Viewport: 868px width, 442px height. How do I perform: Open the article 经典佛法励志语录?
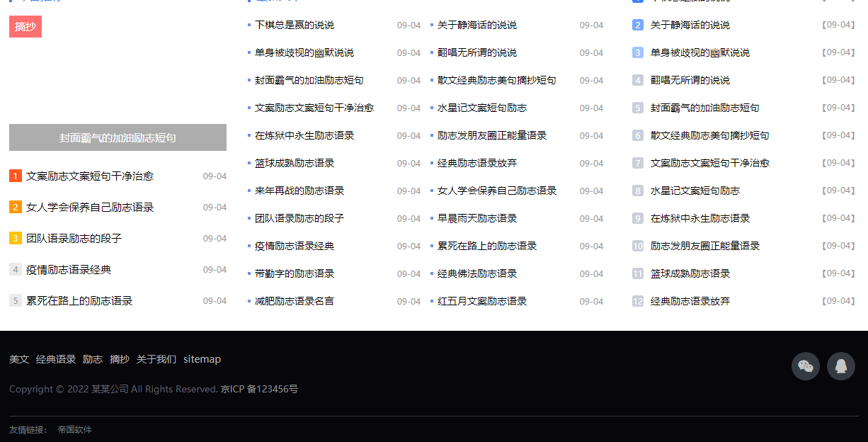pos(477,273)
